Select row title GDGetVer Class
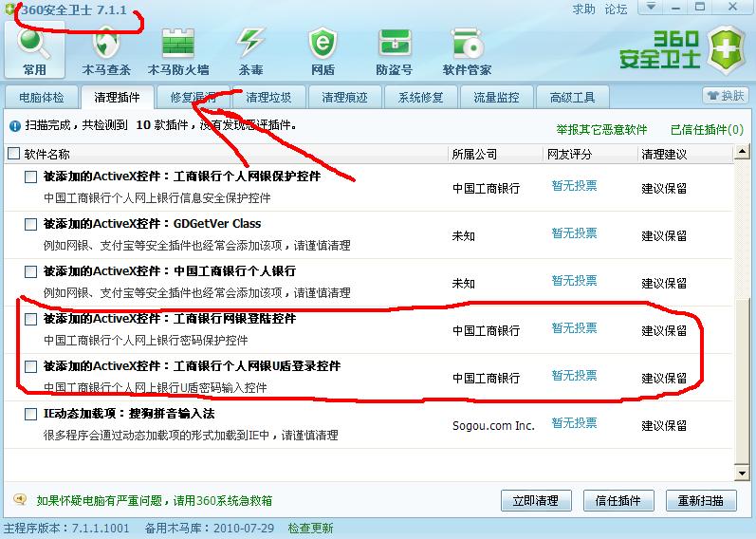Screen dimensions: 756x539 tap(153, 224)
